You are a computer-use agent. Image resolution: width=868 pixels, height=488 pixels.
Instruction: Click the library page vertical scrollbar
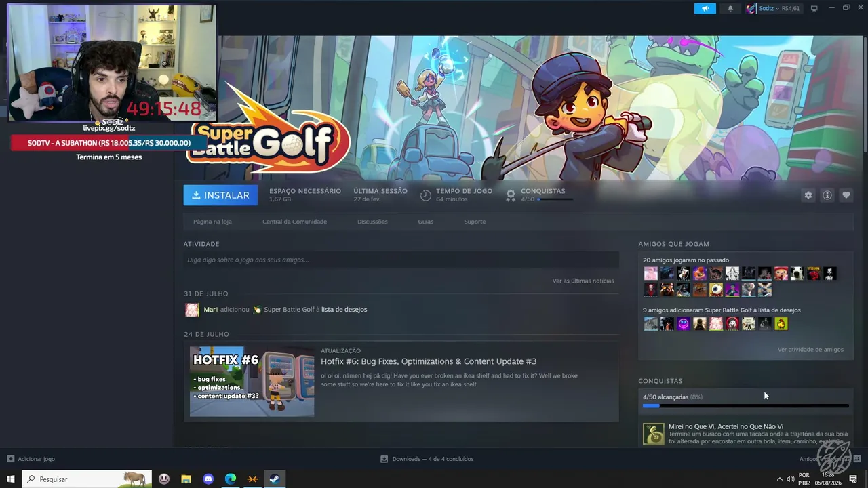tap(865, 95)
